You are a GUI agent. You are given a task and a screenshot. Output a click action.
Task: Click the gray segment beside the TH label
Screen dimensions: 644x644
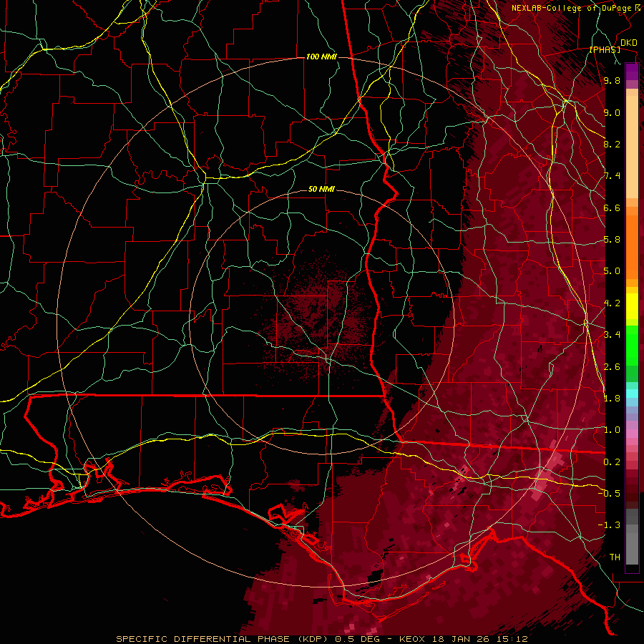[632, 549]
